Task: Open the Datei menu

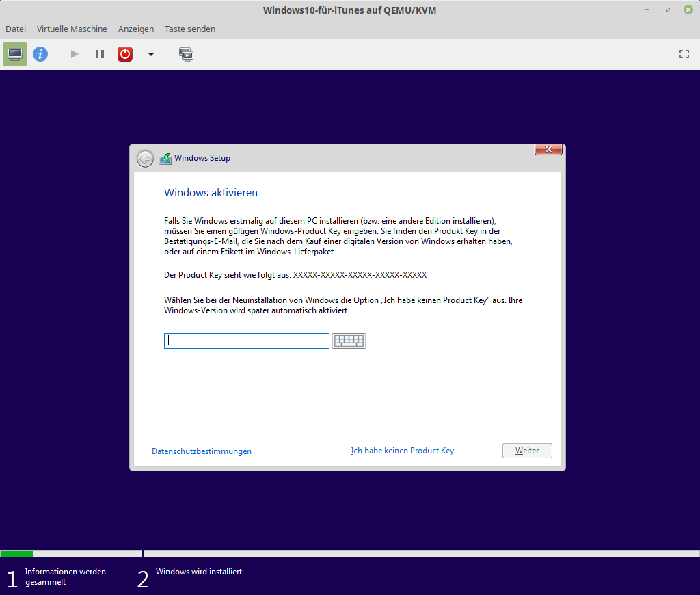Action: pyautogui.click(x=16, y=29)
